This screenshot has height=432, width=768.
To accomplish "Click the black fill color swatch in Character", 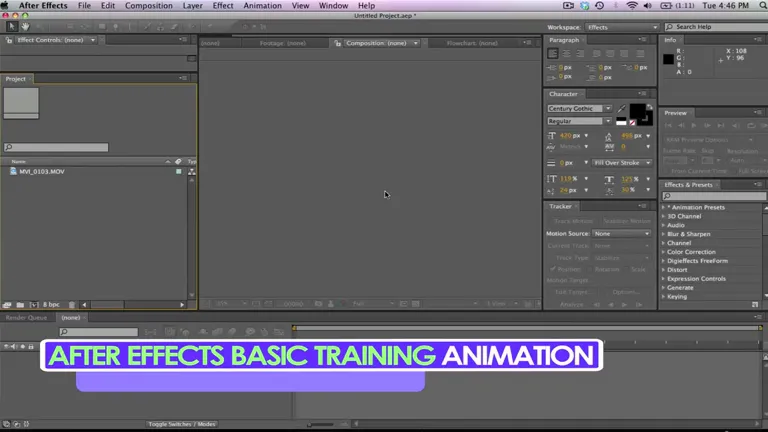I will [x=637, y=111].
